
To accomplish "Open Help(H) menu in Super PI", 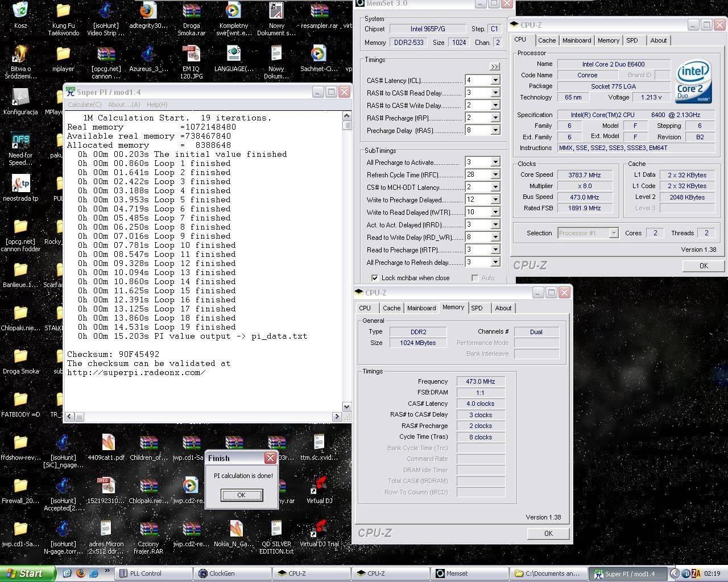I will (x=157, y=105).
